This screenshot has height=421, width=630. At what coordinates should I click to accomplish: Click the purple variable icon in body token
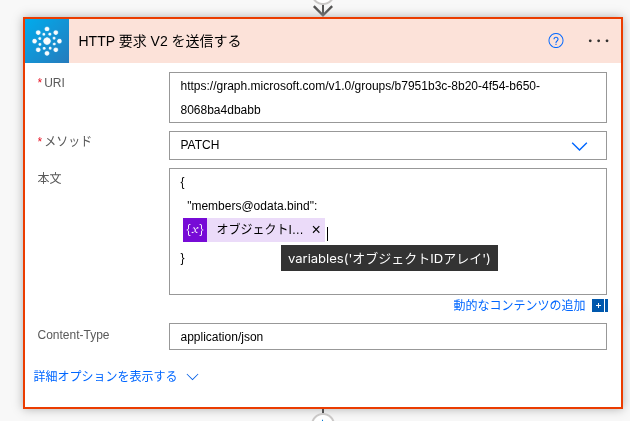pos(195,230)
